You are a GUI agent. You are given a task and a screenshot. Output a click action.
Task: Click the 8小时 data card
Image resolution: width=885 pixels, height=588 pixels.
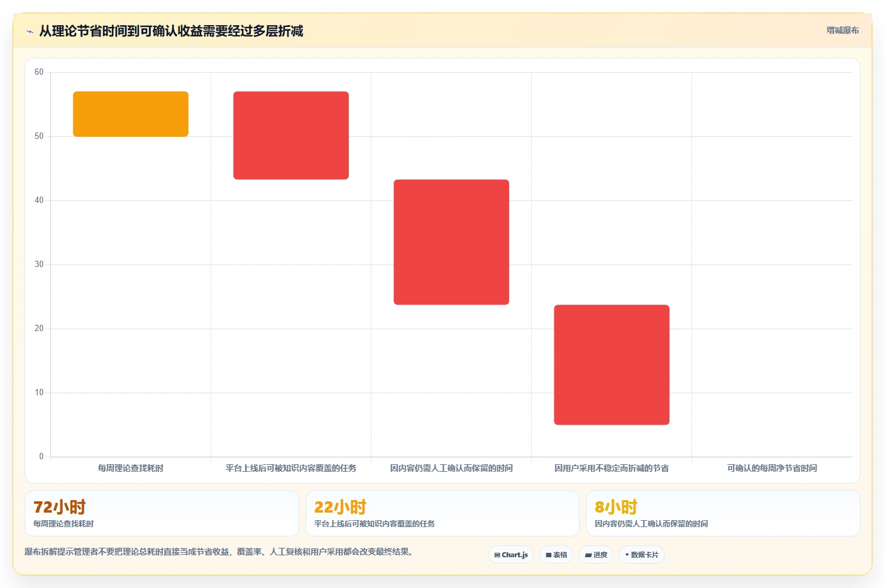tap(723, 513)
